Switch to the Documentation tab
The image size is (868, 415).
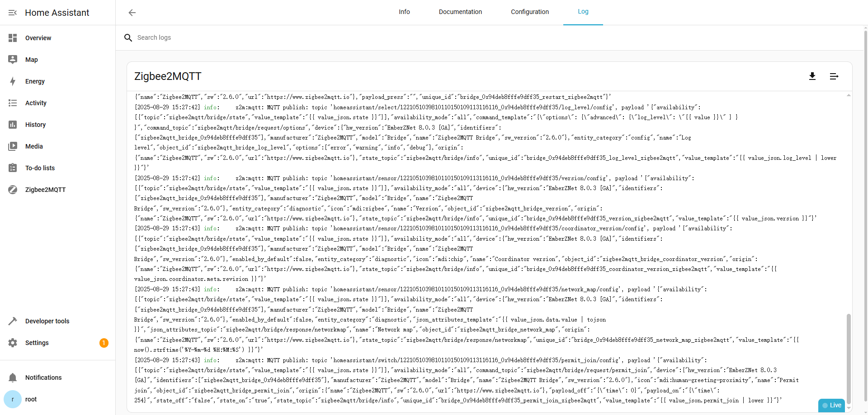460,12
